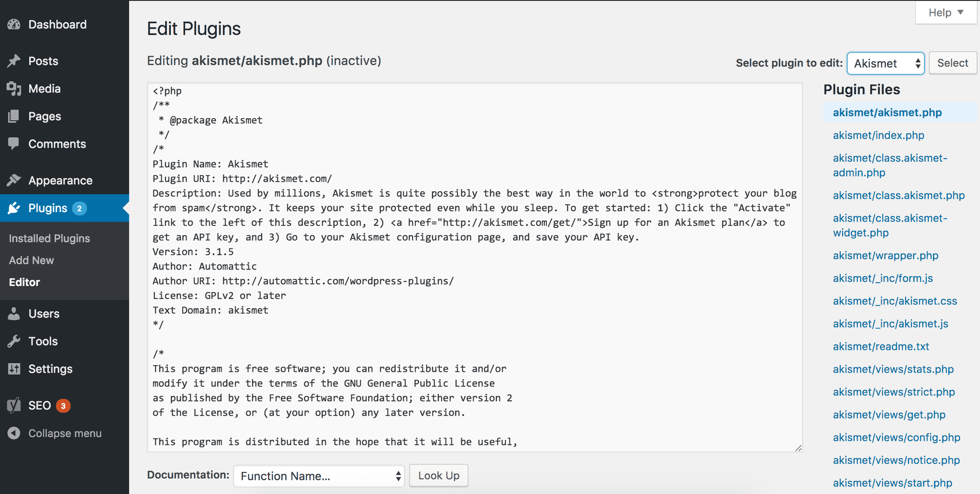This screenshot has width=980, height=494.
Task: Open Comments via speech bubble icon
Action: click(14, 144)
